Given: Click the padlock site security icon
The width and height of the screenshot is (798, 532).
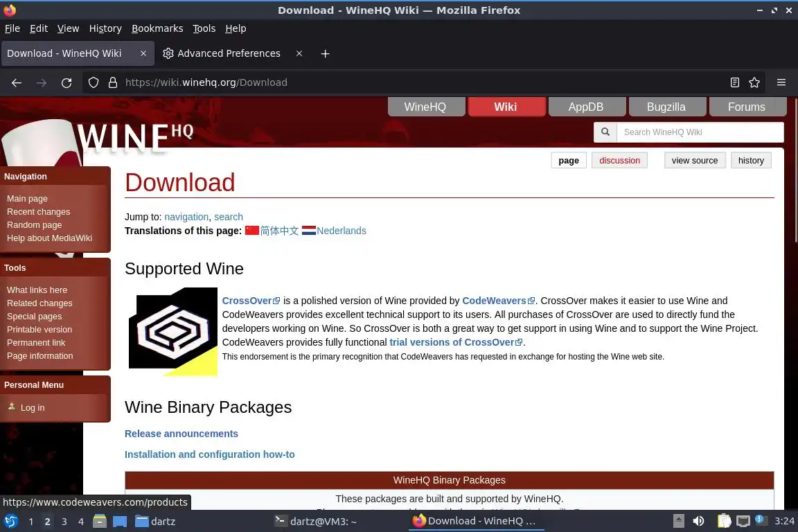Looking at the screenshot, I should pos(113,82).
